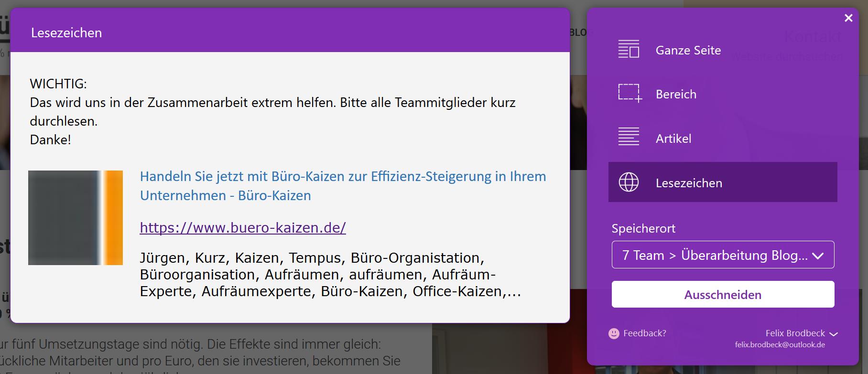This screenshot has width=868, height=374.
Task: Select the Lesezeichen mode label
Action: coord(689,183)
